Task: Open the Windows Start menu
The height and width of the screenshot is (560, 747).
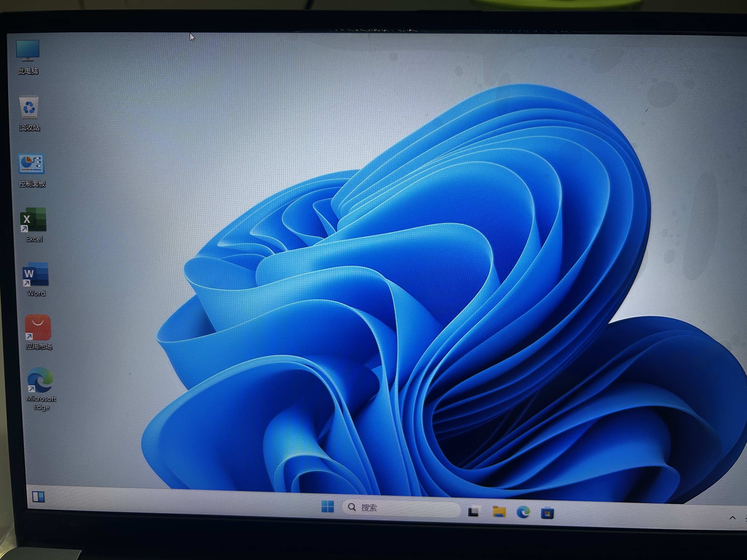Action: pyautogui.click(x=328, y=506)
